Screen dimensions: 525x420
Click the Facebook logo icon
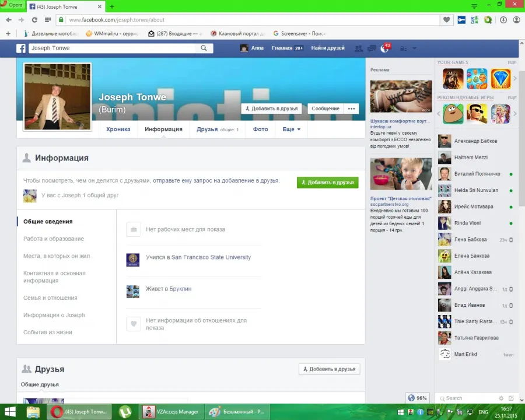(21, 48)
